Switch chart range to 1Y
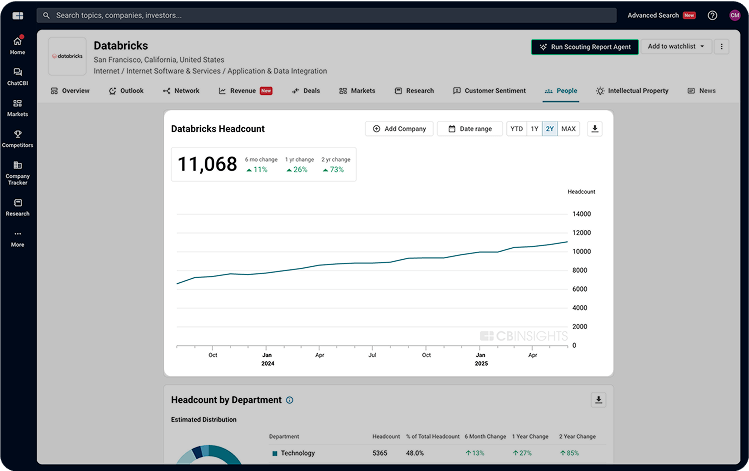This screenshot has height=471, width=749. point(534,129)
